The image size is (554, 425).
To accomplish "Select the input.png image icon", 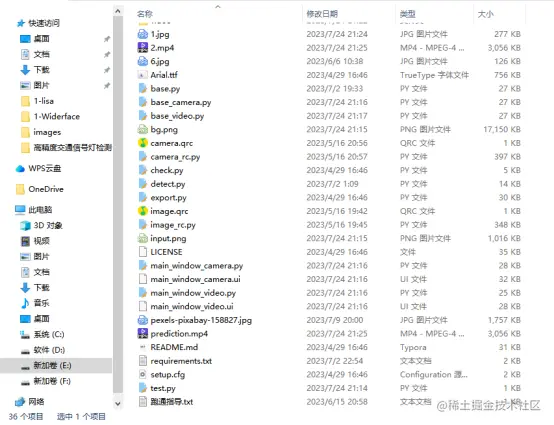I will 142,238.
